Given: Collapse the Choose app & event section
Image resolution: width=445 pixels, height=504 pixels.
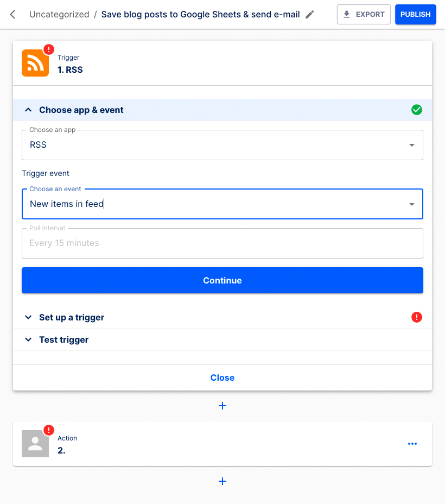Looking at the screenshot, I should click(28, 110).
